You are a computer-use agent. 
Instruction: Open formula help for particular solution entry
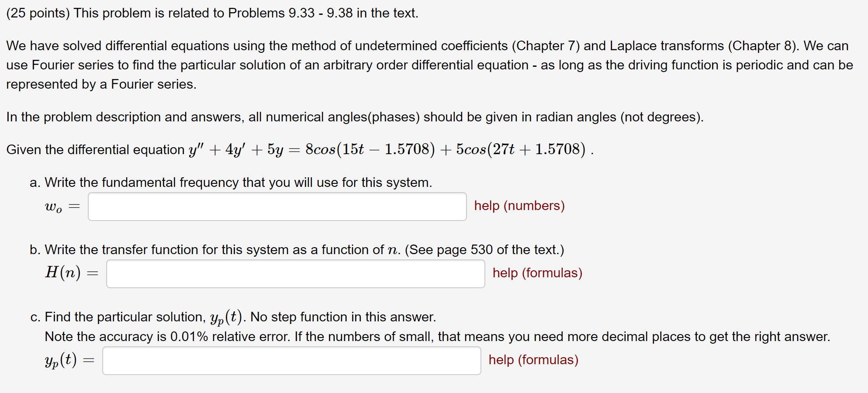pos(533,360)
